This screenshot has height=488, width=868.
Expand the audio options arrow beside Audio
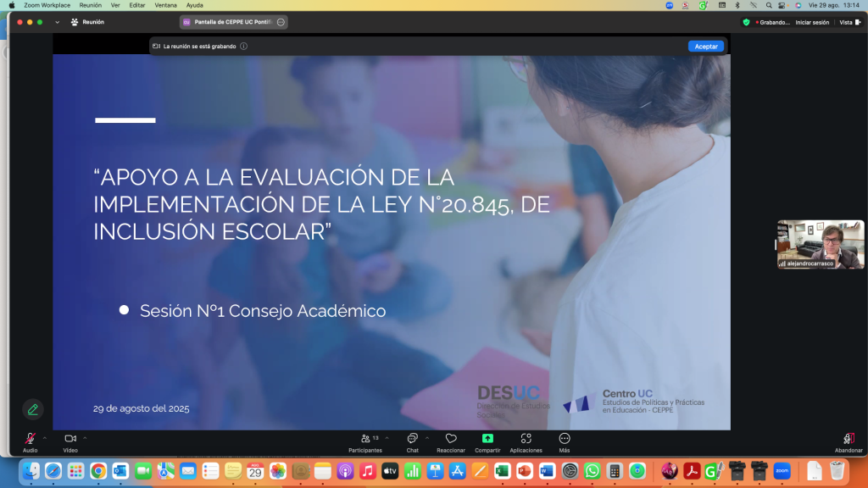(x=45, y=438)
